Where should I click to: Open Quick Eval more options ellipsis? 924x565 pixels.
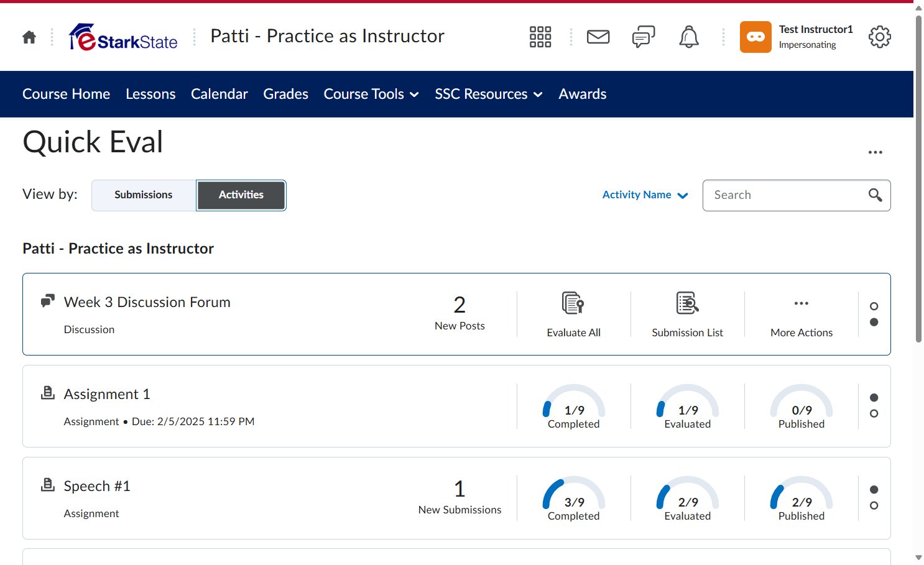point(875,152)
